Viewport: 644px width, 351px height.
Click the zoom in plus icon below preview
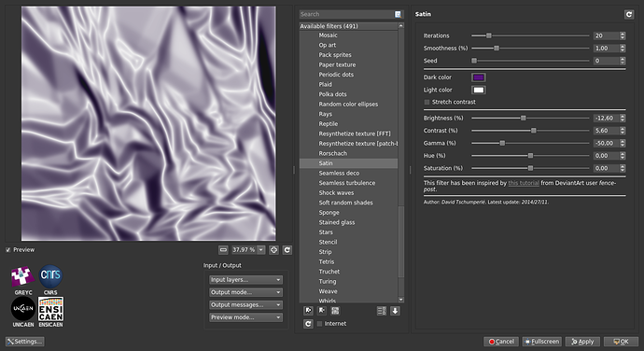pyautogui.click(x=274, y=250)
